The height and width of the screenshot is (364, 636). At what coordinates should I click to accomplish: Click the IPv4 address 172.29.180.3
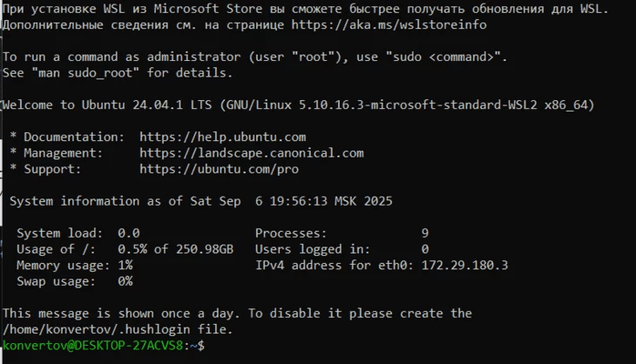[464, 265]
